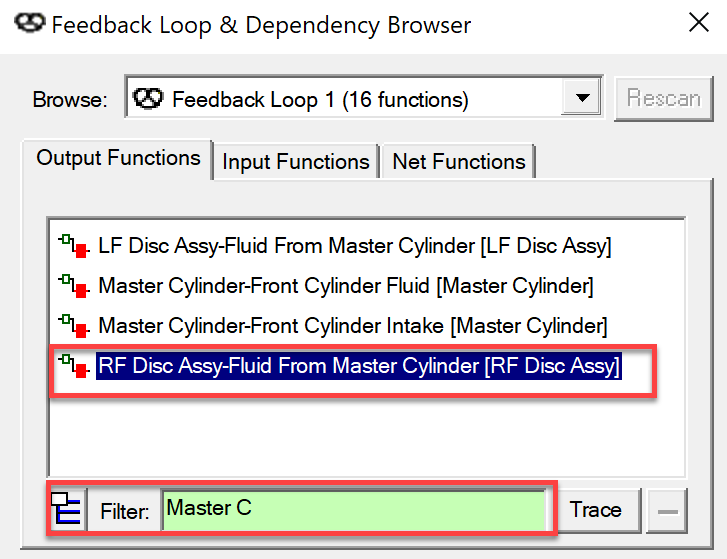727x559 pixels.
Task: Click the Filter label button
Action: [x=124, y=511]
